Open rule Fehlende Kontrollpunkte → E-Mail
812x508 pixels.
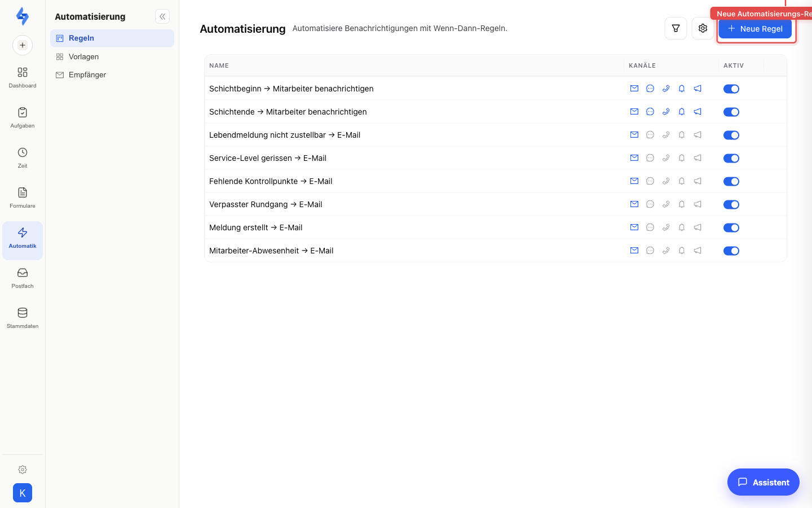(271, 181)
